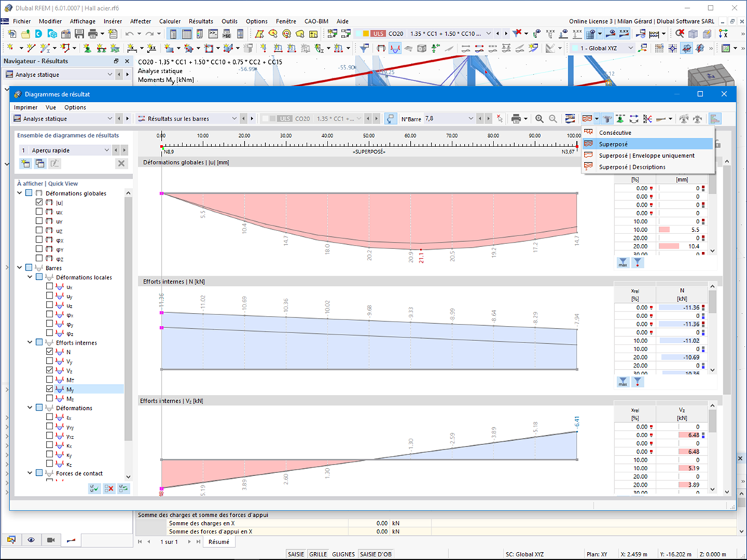Uncheck the My internal force checkbox
Image resolution: width=747 pixels, height=560 pixels.
click(50, 388)
